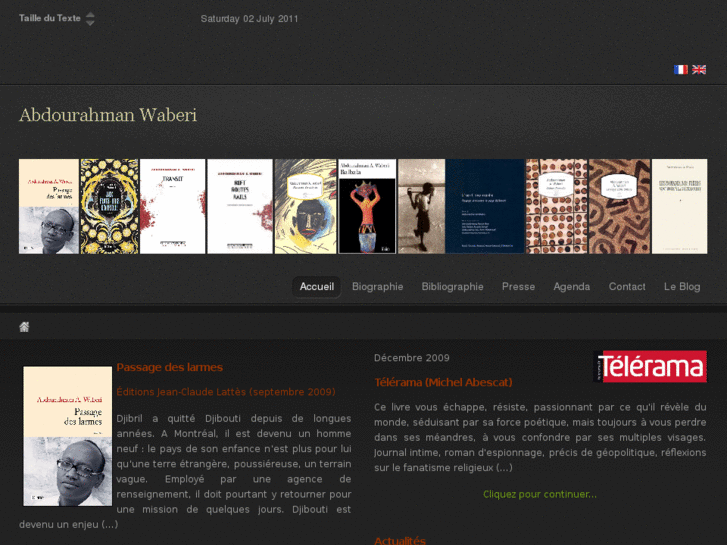Click the Abdourahman Waberi site title

pos(108,115)
